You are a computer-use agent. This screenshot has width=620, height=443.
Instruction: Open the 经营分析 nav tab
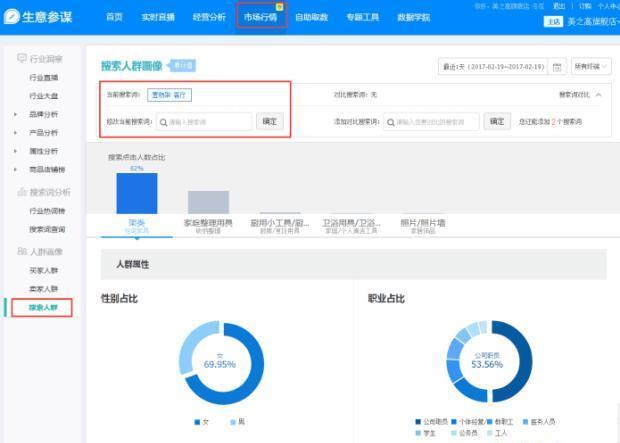tap(209, 17)
